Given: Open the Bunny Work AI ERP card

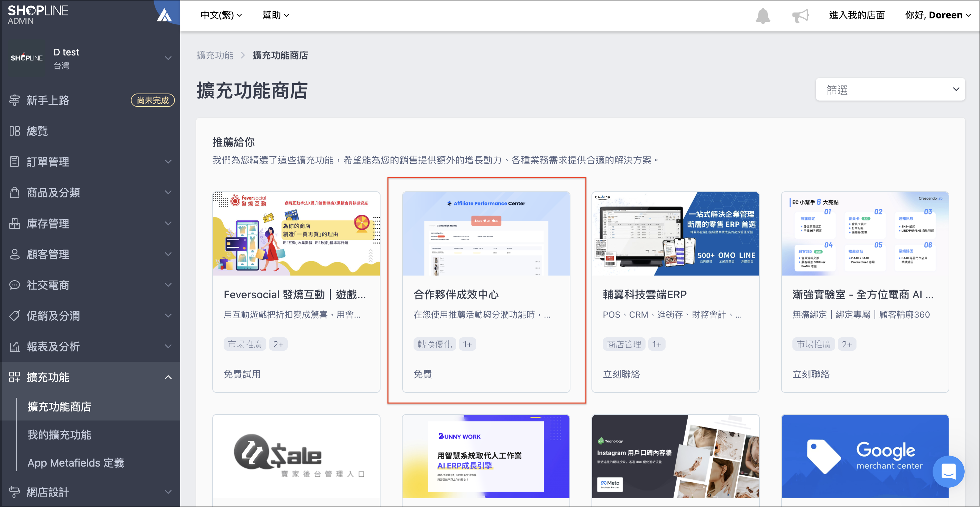Looking at the screenshot, I should (486, 456).
